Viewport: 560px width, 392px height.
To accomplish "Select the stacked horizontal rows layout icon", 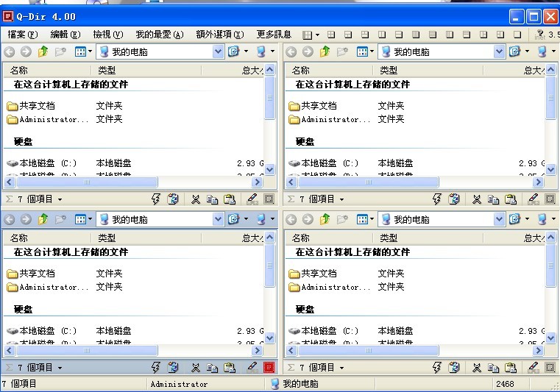I will [433, 35].
